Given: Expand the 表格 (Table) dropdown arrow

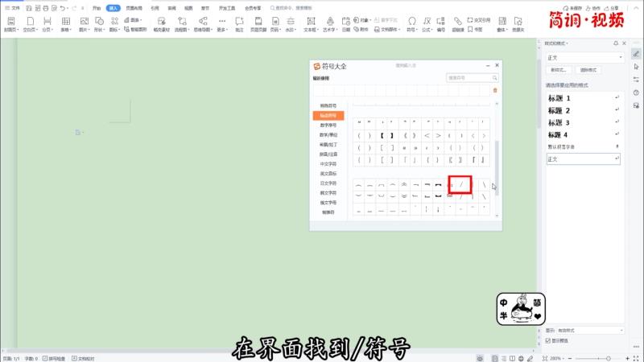Looking at the screenshot, I should tap(72, 30).
